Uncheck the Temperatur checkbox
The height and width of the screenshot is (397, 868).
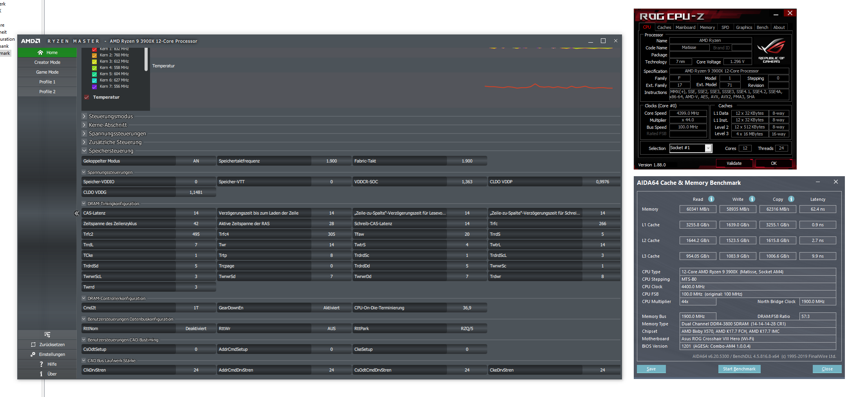87,97
